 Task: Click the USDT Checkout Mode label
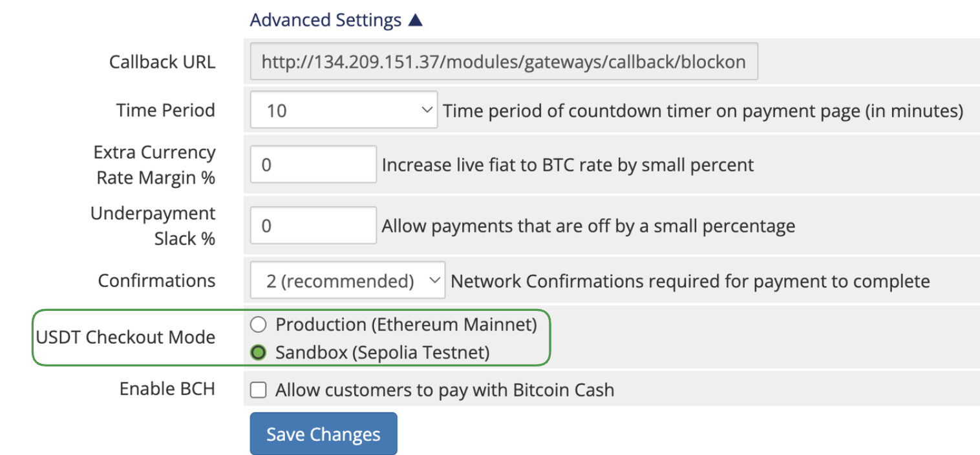pos(126,337)
